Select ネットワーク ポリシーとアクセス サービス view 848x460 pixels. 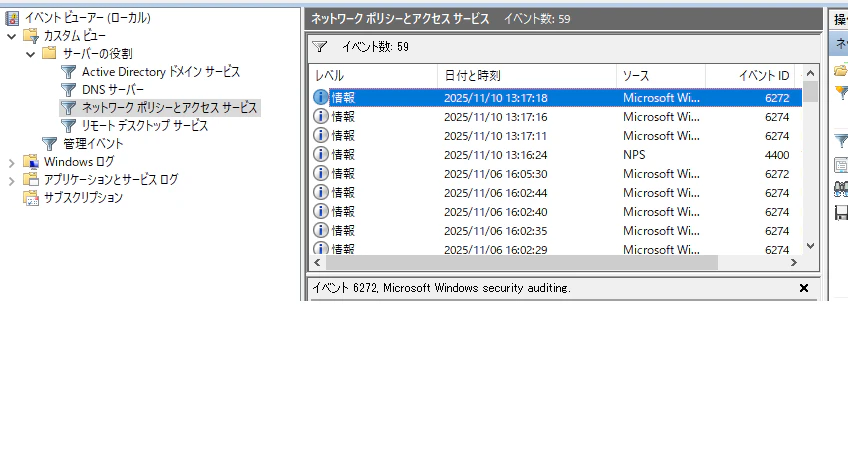pyautogui.click(x=169, y=108)
